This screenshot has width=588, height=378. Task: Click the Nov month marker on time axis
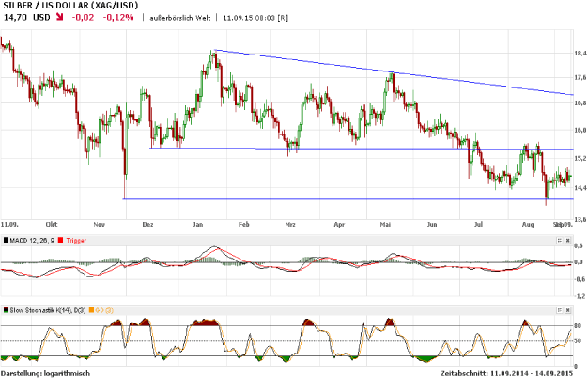point(101,226)
